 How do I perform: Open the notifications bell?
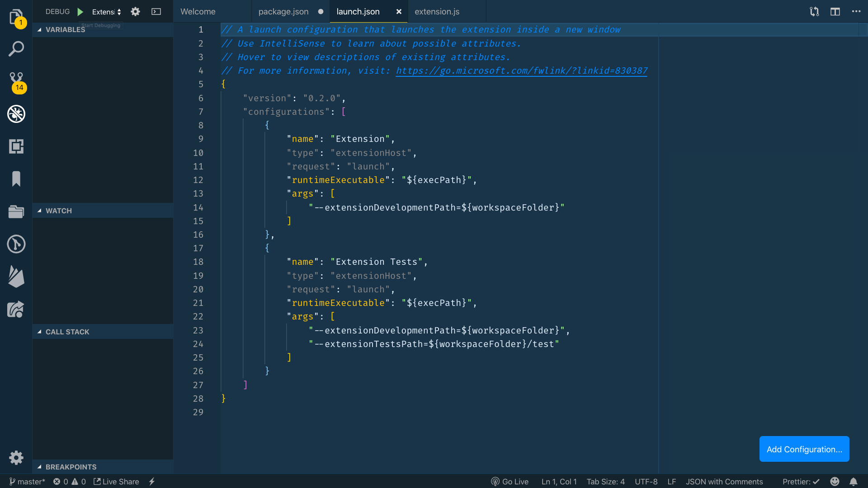pos(853,482)
